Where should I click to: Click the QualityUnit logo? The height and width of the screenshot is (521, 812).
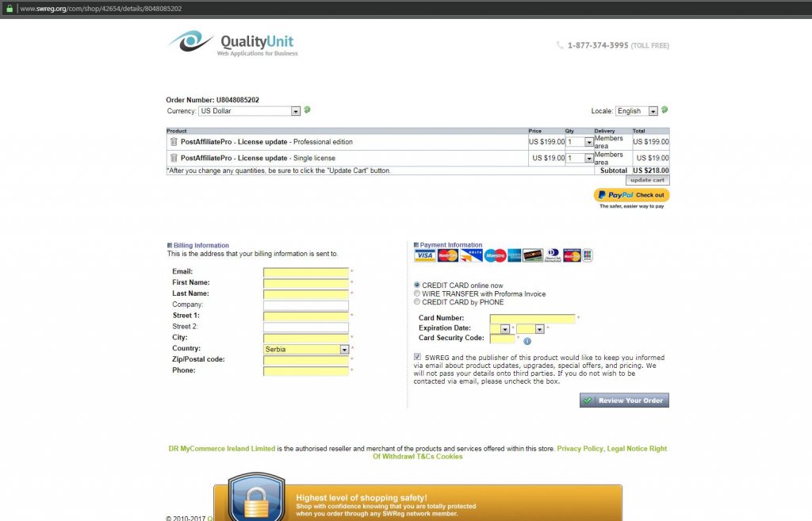(233, 43)
